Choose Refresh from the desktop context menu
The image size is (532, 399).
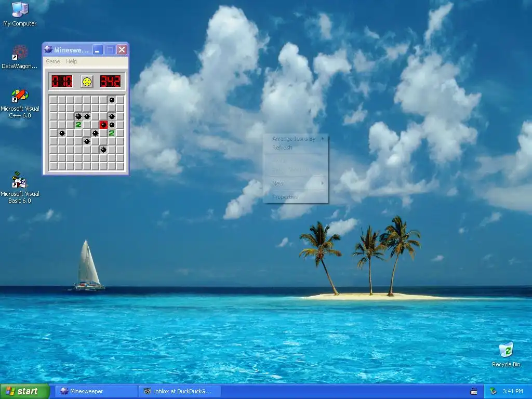coord(296,148)
